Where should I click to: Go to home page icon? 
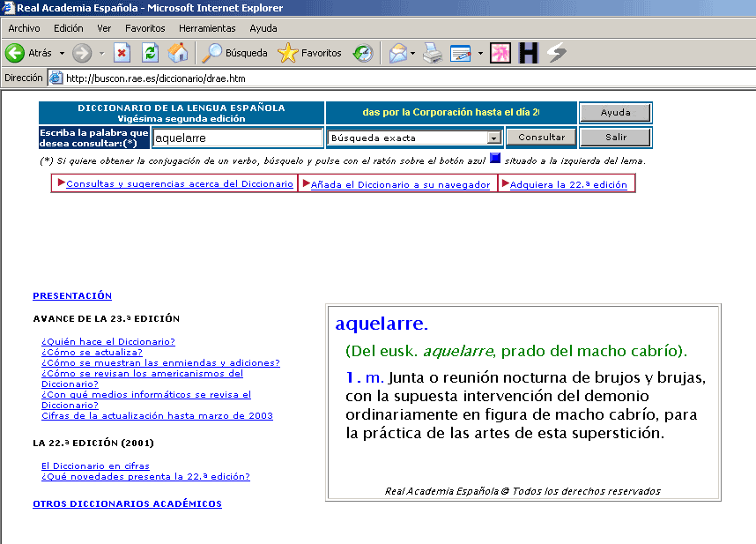tap(178, 53)
